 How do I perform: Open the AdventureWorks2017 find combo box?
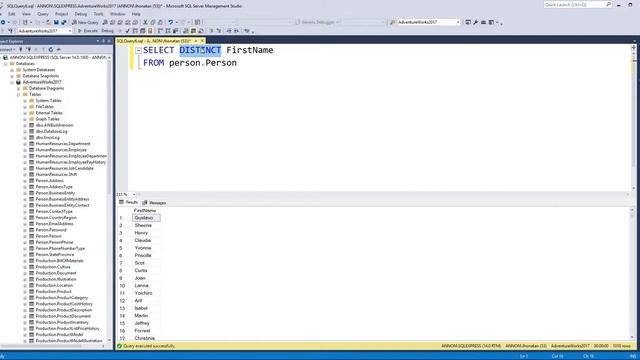pyautogui.click(x=458, y=22)
